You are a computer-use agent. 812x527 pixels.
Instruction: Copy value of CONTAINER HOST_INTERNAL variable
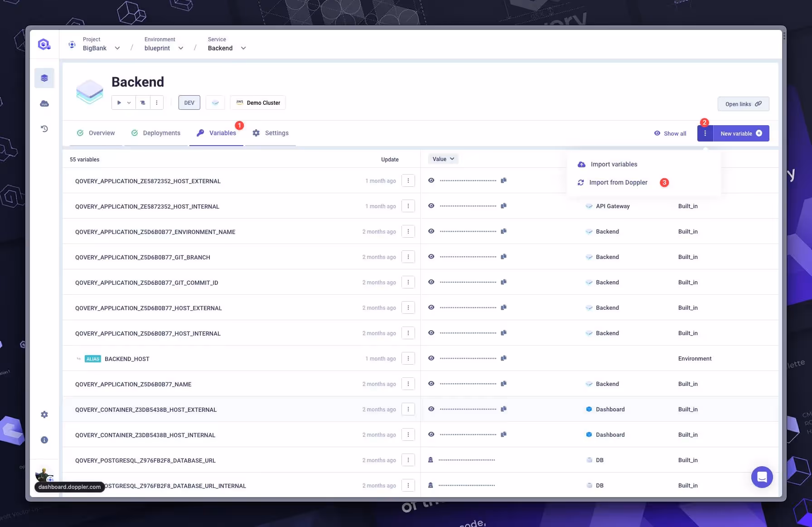point(503,434)
